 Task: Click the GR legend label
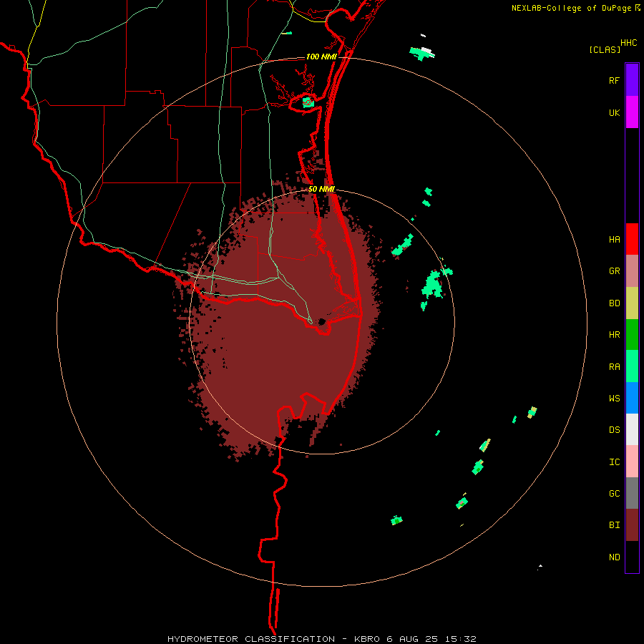(x=614, y=271)
